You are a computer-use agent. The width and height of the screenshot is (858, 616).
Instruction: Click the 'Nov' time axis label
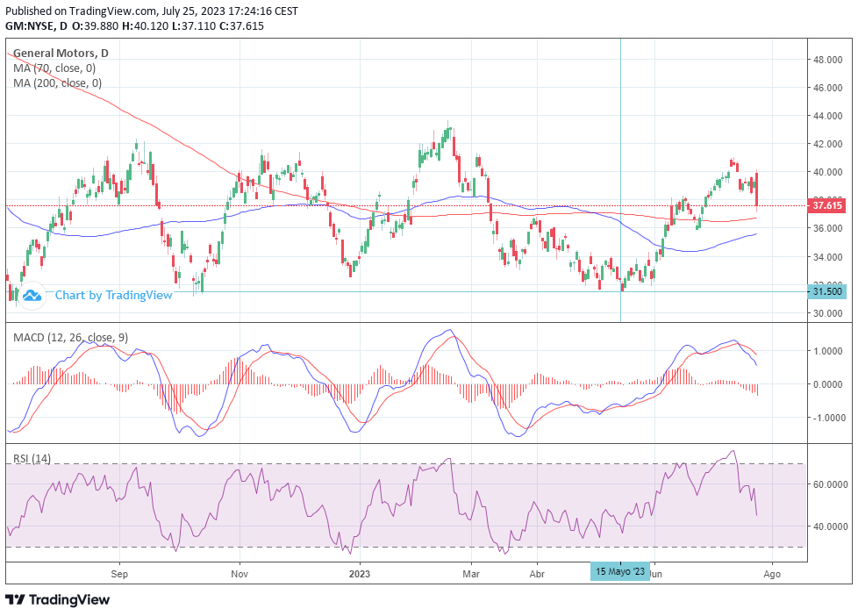pos(240,574)
